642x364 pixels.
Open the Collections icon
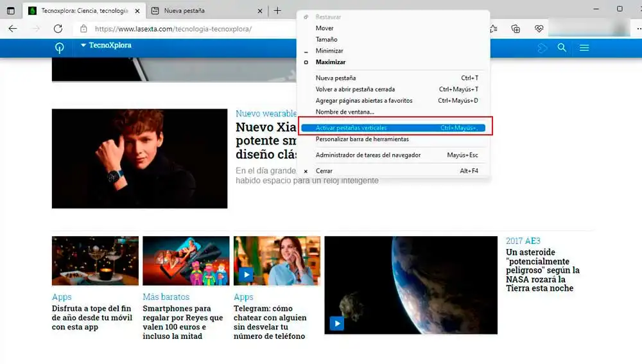516,29
